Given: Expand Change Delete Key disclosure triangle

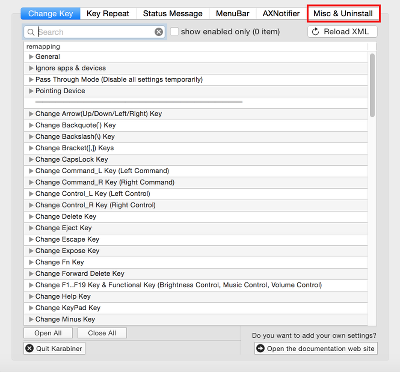Looking at the screenshot, I should pyautogui.click(x=31, y=217).
